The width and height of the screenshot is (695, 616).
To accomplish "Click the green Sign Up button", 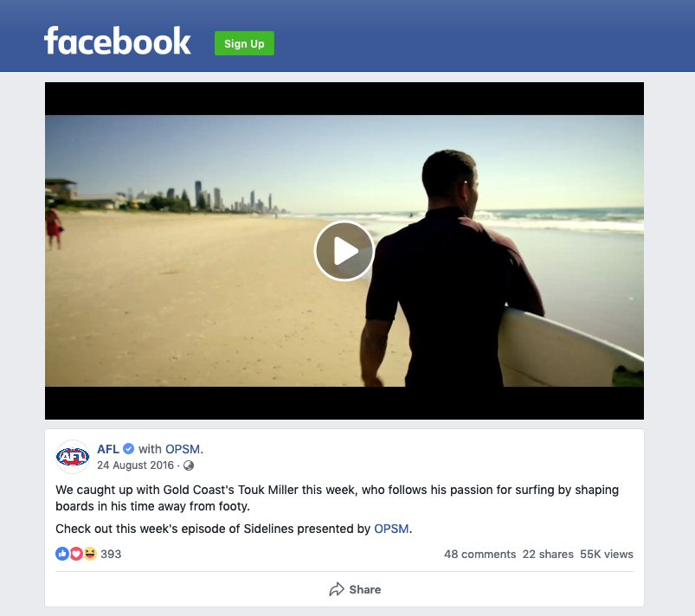I will (x=244, y=43).
